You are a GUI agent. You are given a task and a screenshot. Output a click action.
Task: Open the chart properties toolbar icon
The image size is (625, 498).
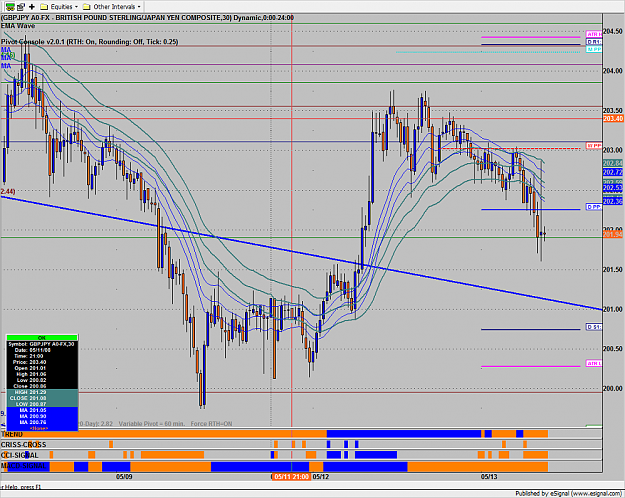click(21, 7)
